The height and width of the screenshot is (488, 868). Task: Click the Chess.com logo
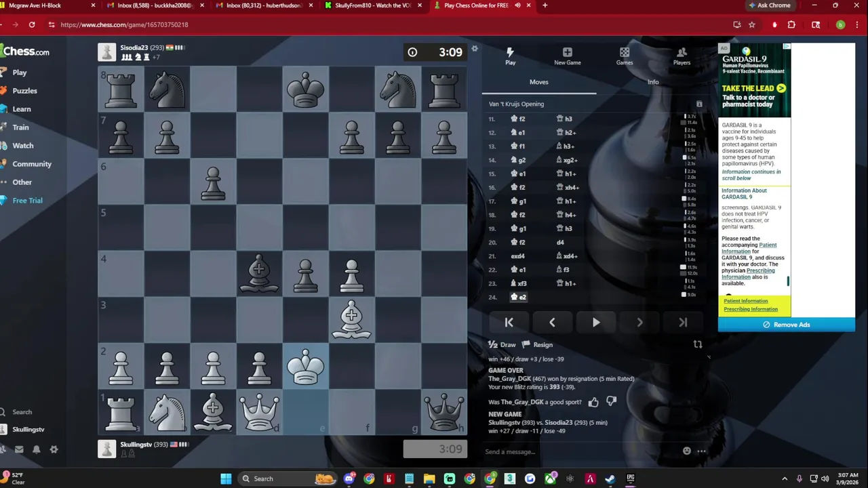[25, 52]
